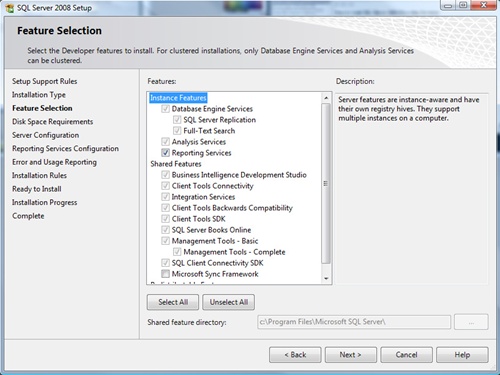Click the features list scrollbar thumb
Image resolution: width=500 pixels, height=375 pixels.
pos(326,183)
